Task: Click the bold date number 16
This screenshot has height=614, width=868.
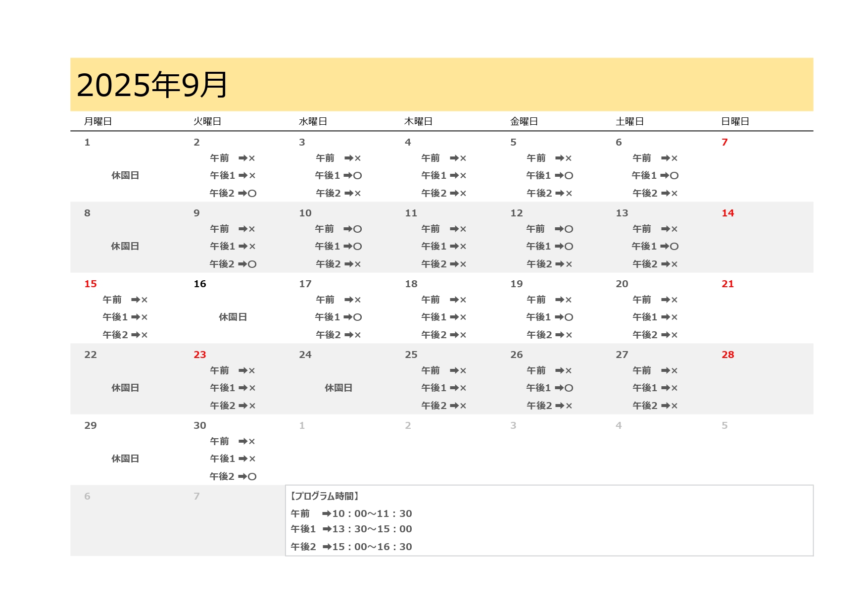Action: point(200,284)
